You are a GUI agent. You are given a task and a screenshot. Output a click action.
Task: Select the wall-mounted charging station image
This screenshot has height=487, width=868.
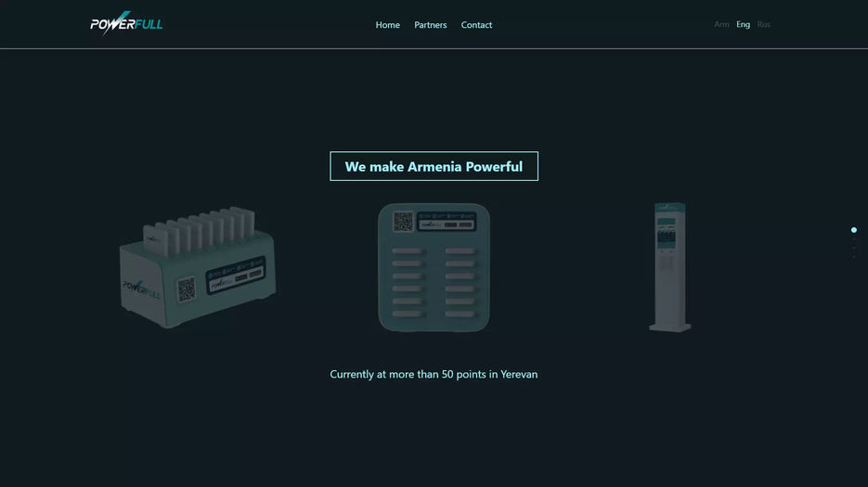click(x=434, y=268)
